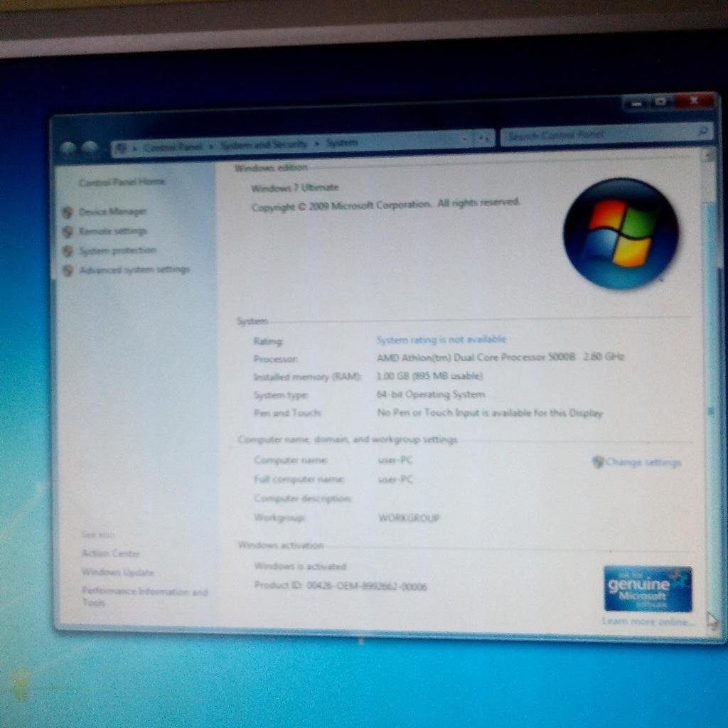
Task: Click the search magnifier icon
Action: coord(703,132)
